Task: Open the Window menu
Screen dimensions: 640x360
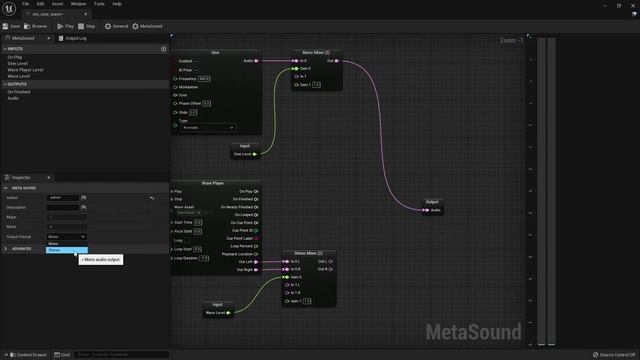Action: (x=78, y=4)
